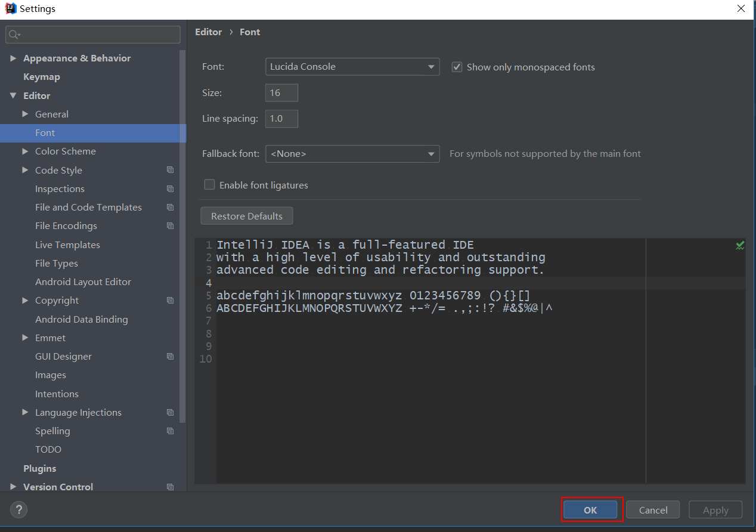The width and height of the screenshot is (756, 532).
Task: Click the help question mark icon
Action: click(x=19, y=510)
